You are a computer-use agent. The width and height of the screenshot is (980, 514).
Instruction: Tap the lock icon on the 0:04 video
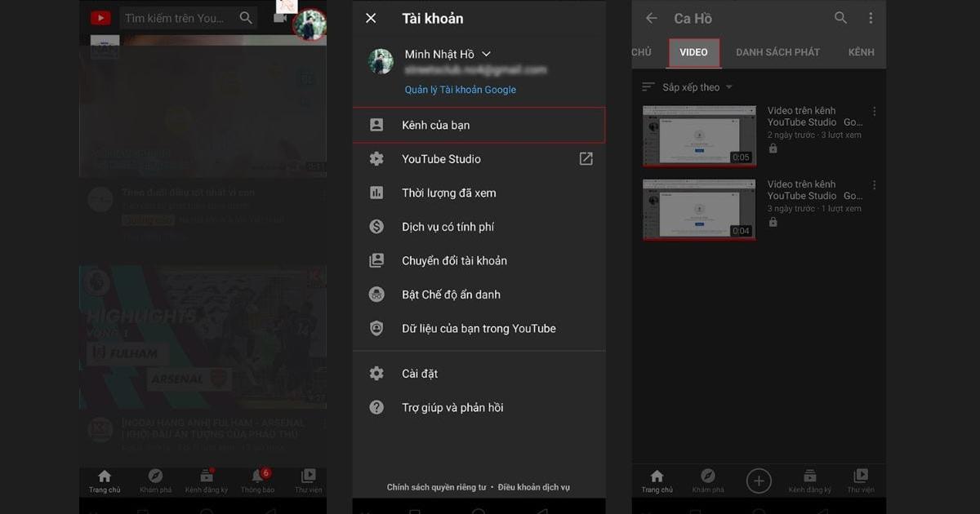point(773,222)
